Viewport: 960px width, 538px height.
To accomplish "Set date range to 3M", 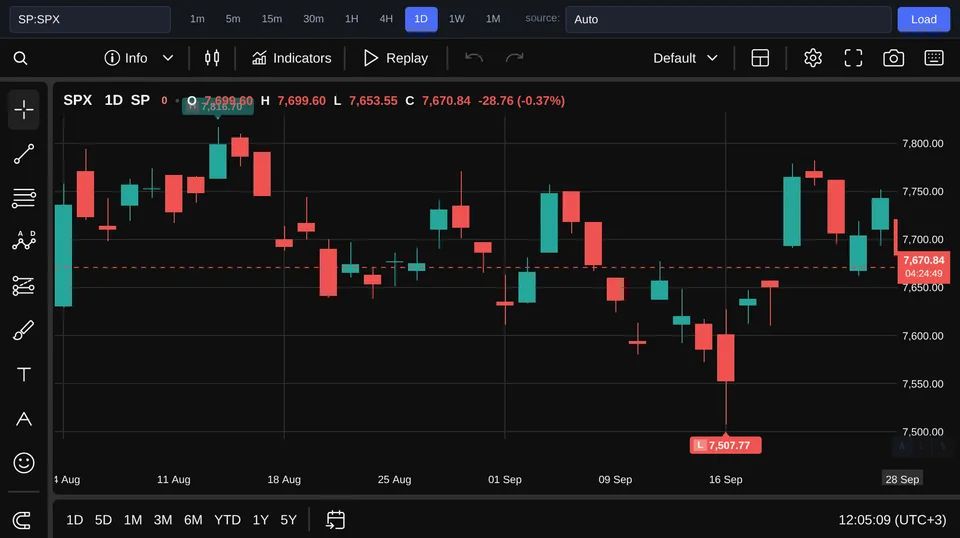I will pos(163,520).
